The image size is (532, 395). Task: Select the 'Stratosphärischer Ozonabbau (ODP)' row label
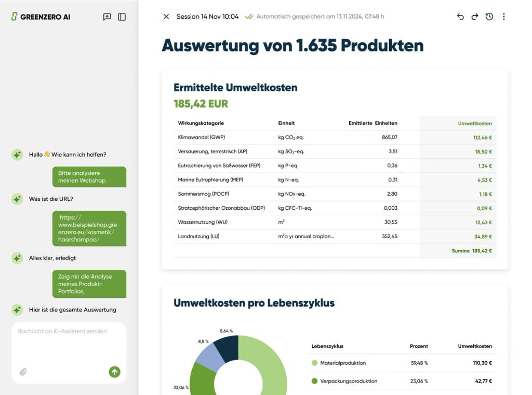221,208
